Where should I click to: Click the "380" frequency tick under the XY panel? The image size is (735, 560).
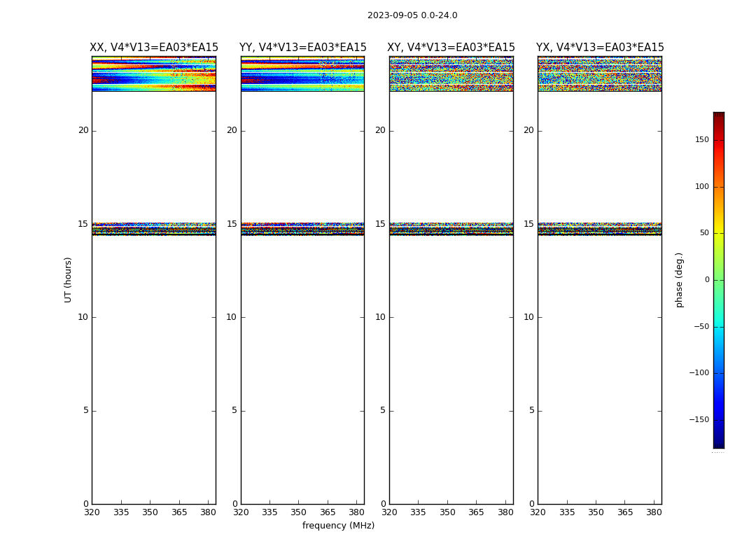click(x=505, y=512)
